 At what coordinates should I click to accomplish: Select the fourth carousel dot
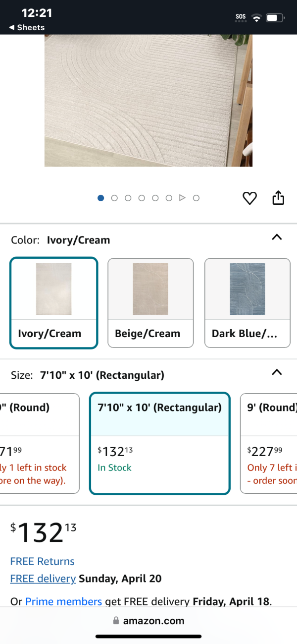coord(142,198)
